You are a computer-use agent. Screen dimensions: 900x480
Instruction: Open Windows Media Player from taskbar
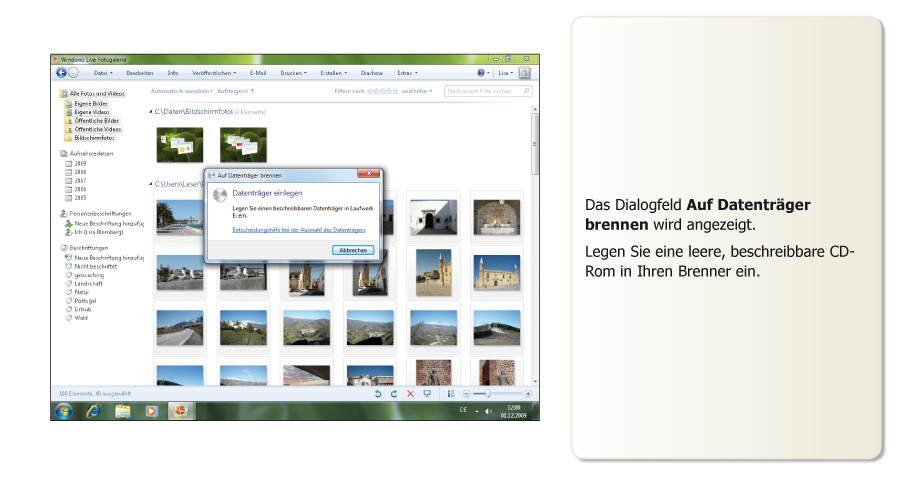click(151, 410)
